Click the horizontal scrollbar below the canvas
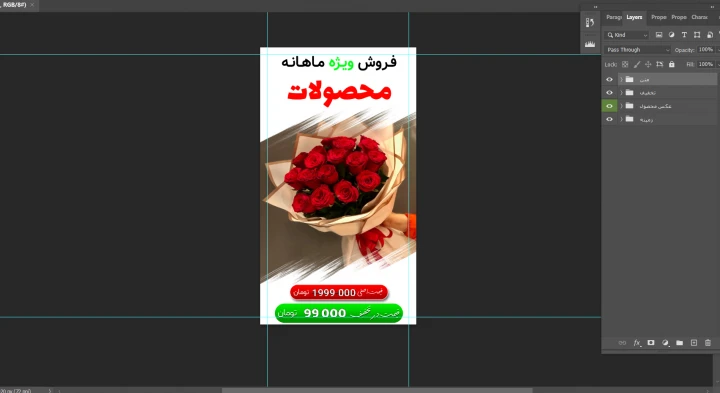Screen dimensions: 720x393 [x=377, y=391]
